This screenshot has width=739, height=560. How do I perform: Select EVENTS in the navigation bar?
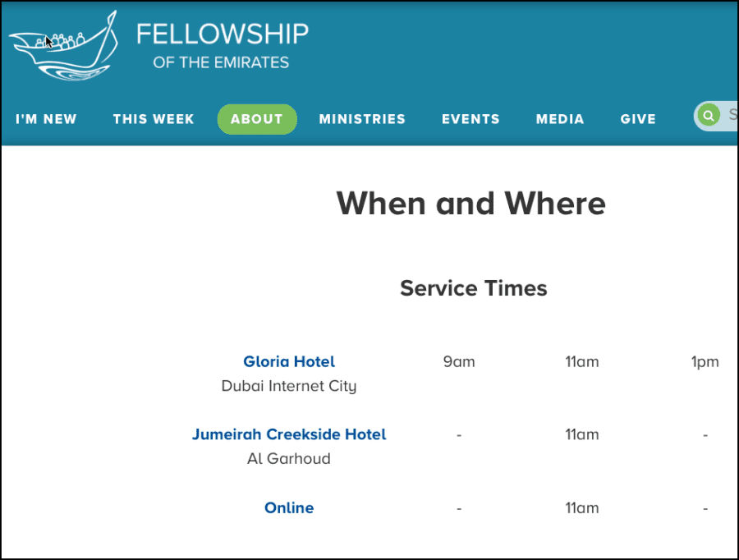point(470,119)
